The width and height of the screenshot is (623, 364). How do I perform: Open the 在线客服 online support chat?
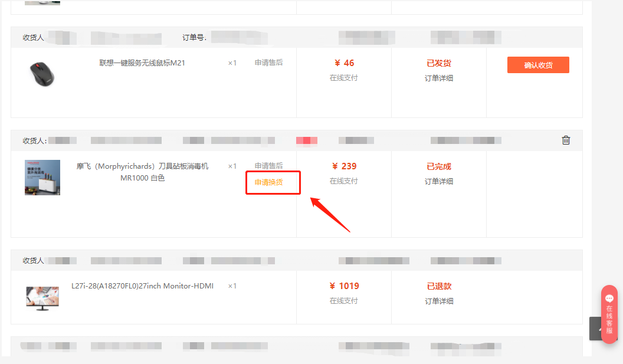[609, 314]
